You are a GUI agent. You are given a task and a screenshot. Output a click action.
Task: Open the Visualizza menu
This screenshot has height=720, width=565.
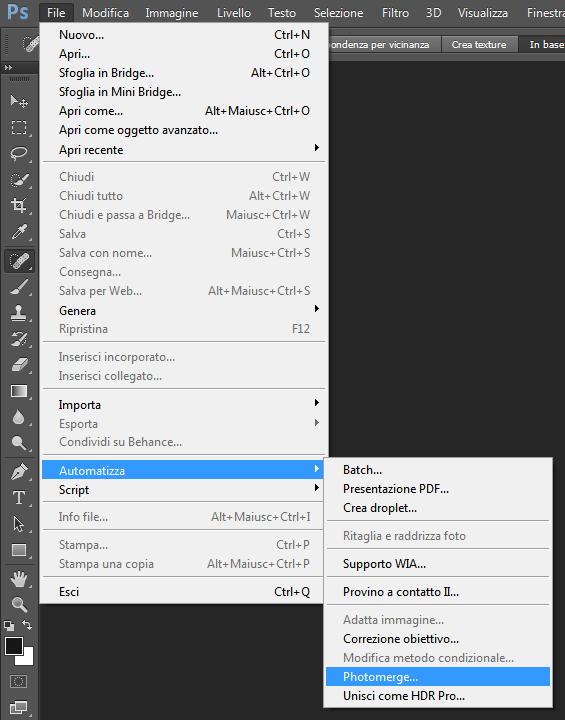[x=483, y=12]
